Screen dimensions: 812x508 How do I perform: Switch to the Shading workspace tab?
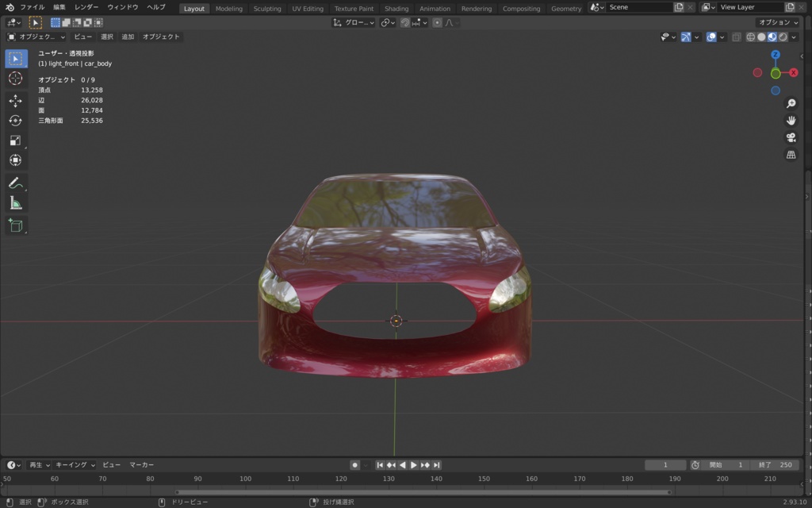pyautogui.click(x=396, y=8)
